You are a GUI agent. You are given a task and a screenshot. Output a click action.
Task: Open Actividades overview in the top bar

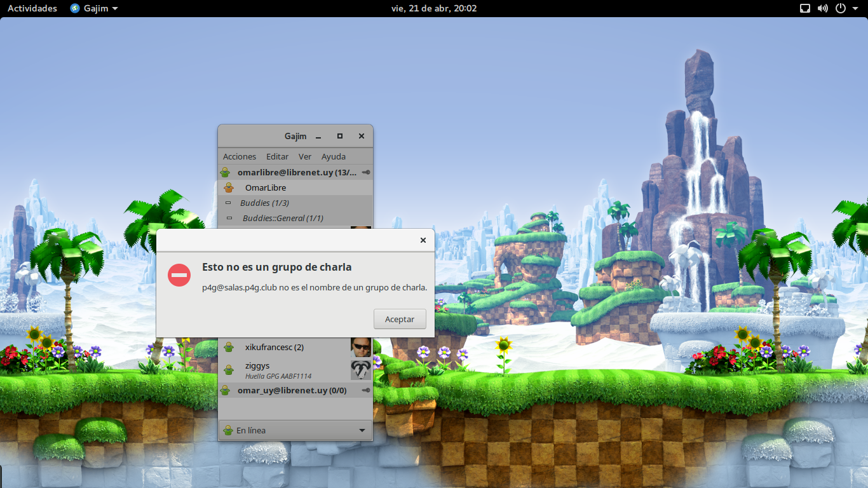pyautogui.click(x=32, y=8)
